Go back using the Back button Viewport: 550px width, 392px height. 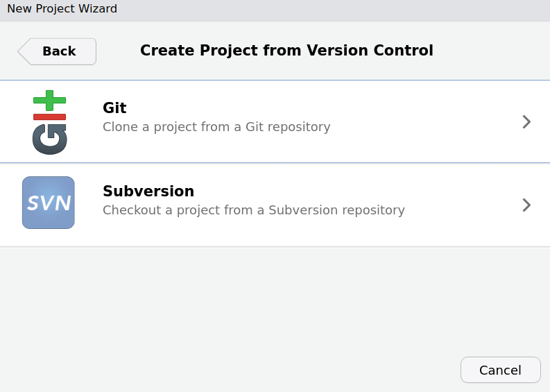(x=59, y=51)
